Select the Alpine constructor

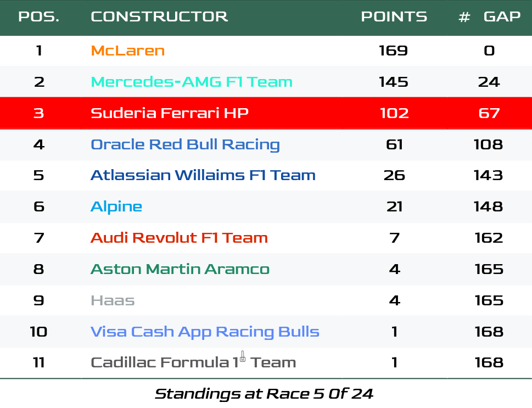116,206
